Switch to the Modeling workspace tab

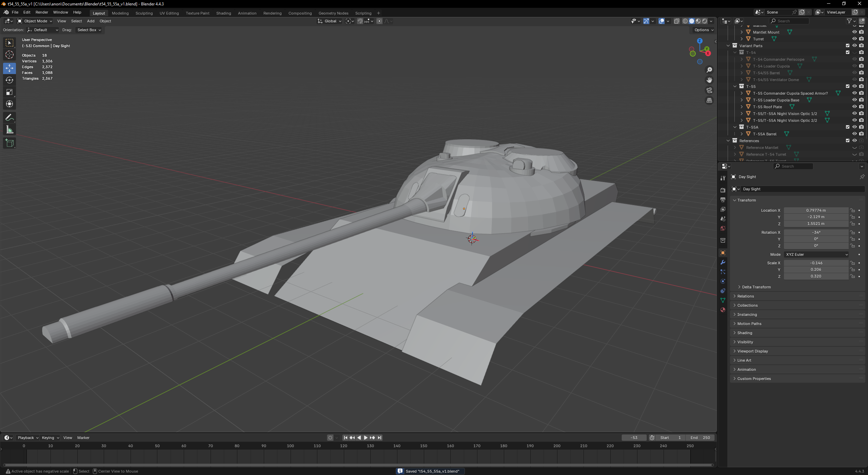pyautogui.click(x=120, y=13)
